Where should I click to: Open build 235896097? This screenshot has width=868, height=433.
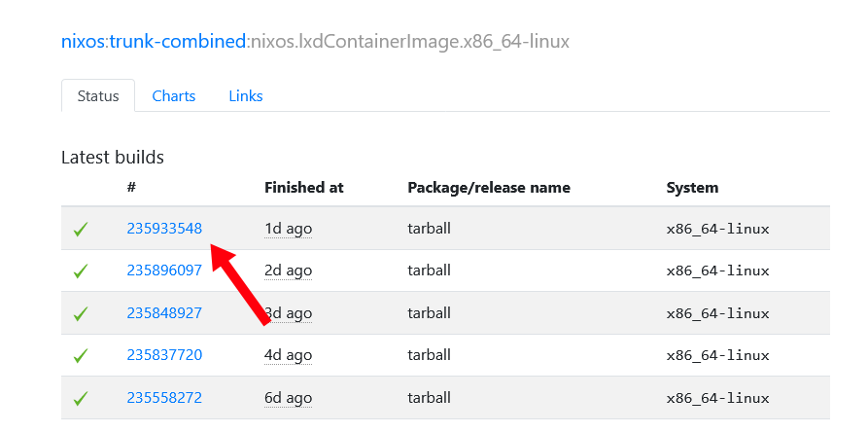point(164,271)
